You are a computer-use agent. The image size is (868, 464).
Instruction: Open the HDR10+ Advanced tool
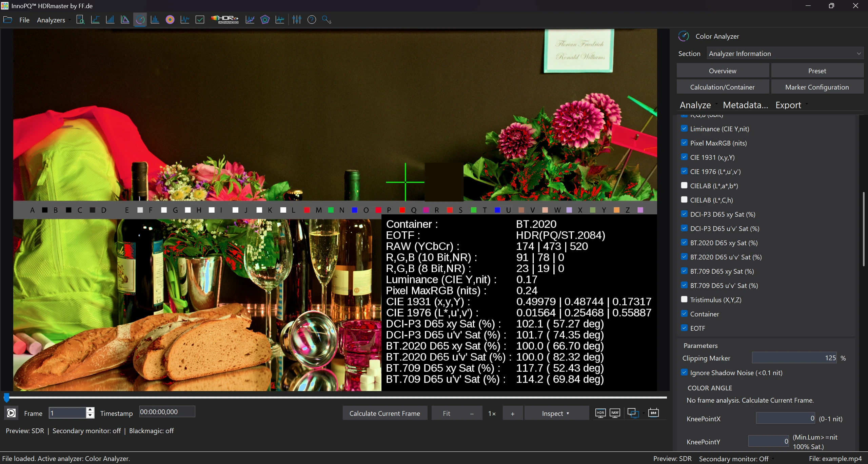tap(225, 20)
